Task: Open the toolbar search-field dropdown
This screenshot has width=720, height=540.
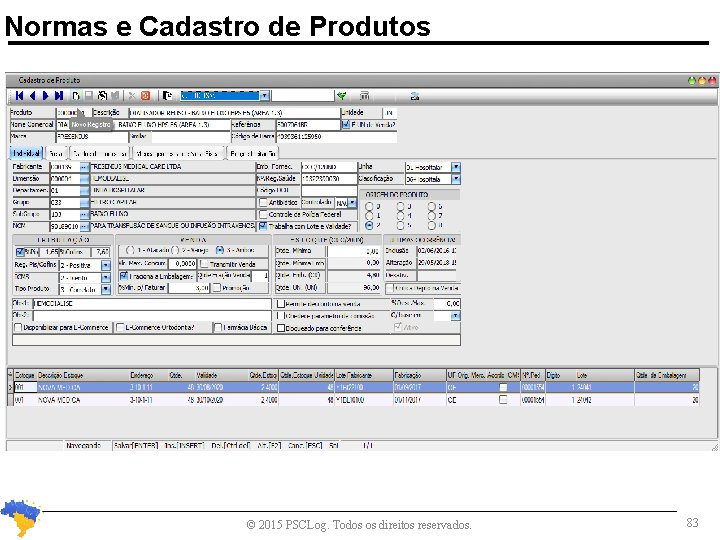Action: (x=265, y=96)
